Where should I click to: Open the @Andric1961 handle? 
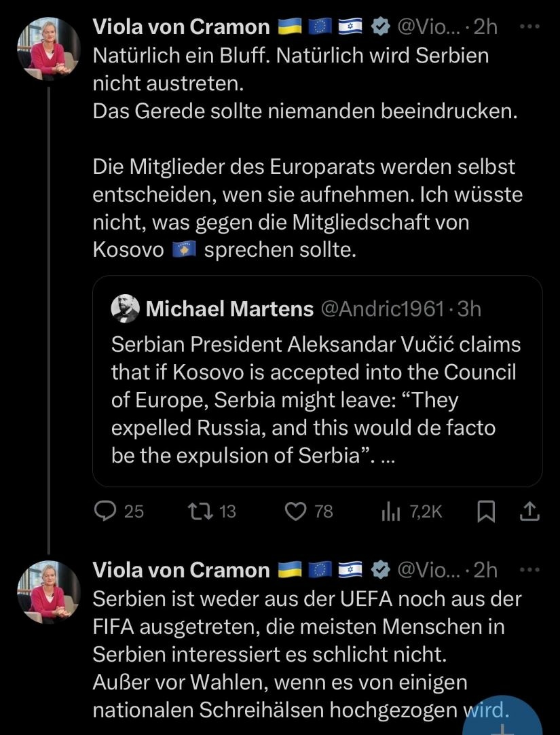click(x=382, y=309)
